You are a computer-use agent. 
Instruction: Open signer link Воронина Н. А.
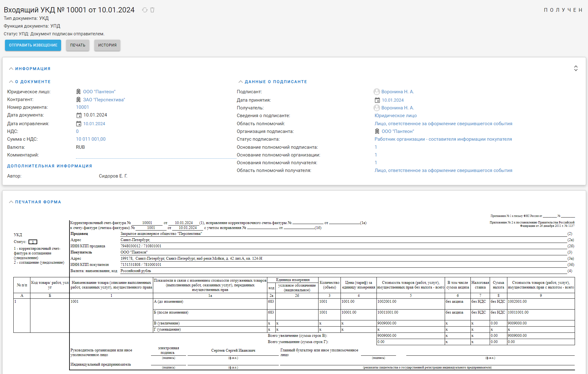pos(398,92)
